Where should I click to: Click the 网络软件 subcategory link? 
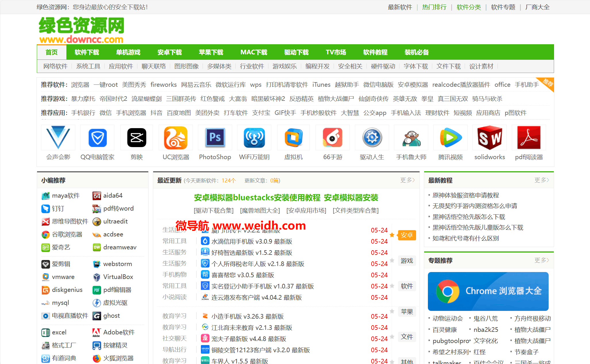[x=55, y=66]
